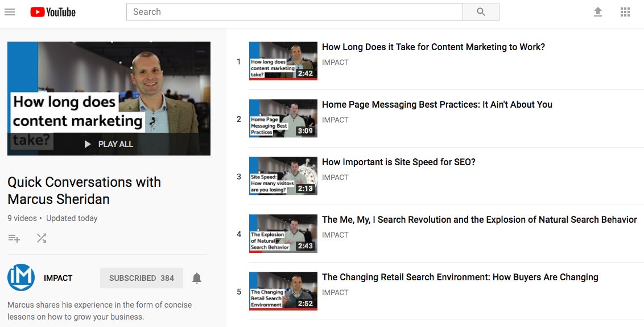Viewport: 644px width, 327px height.
Task: Click the PLAY ALL button
Action: tap(109, 144)
